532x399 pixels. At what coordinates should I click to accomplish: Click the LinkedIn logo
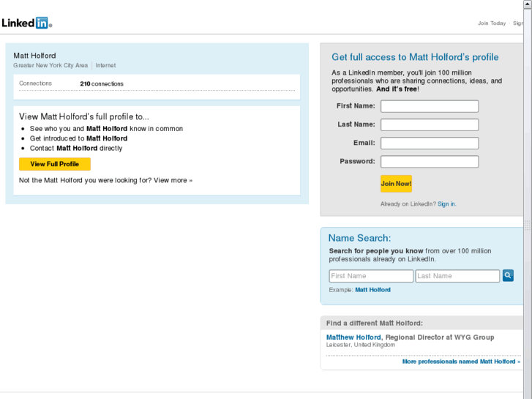tap(27, 23)
